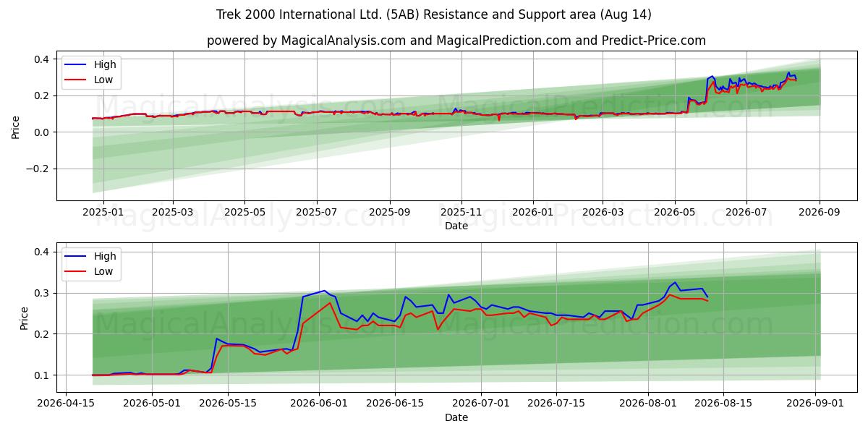
Task: Click the 2025-07 tick label on top chart
Action: (x=317, y=212)
